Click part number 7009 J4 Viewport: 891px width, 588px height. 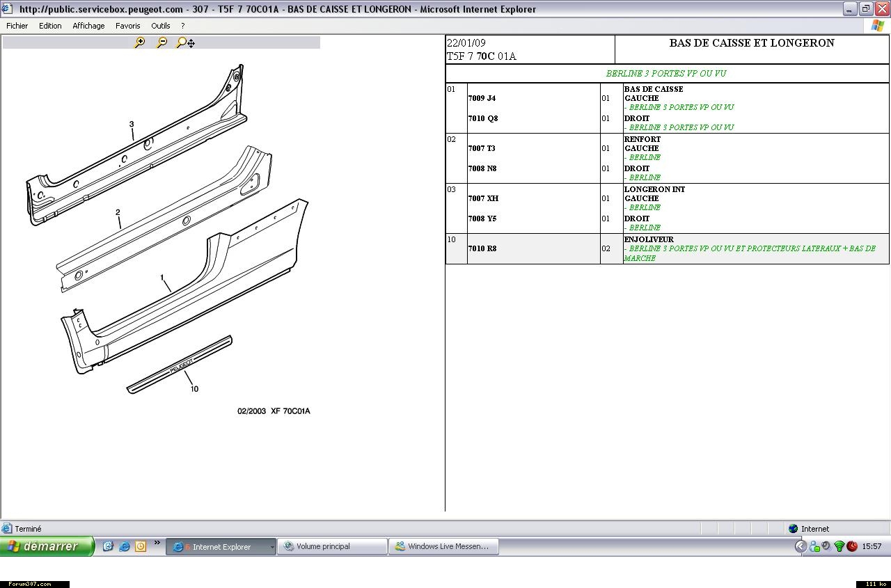482,98
